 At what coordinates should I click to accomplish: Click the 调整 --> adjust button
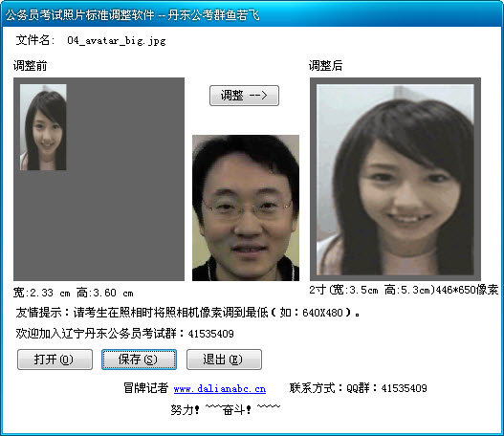coord(244,96)
